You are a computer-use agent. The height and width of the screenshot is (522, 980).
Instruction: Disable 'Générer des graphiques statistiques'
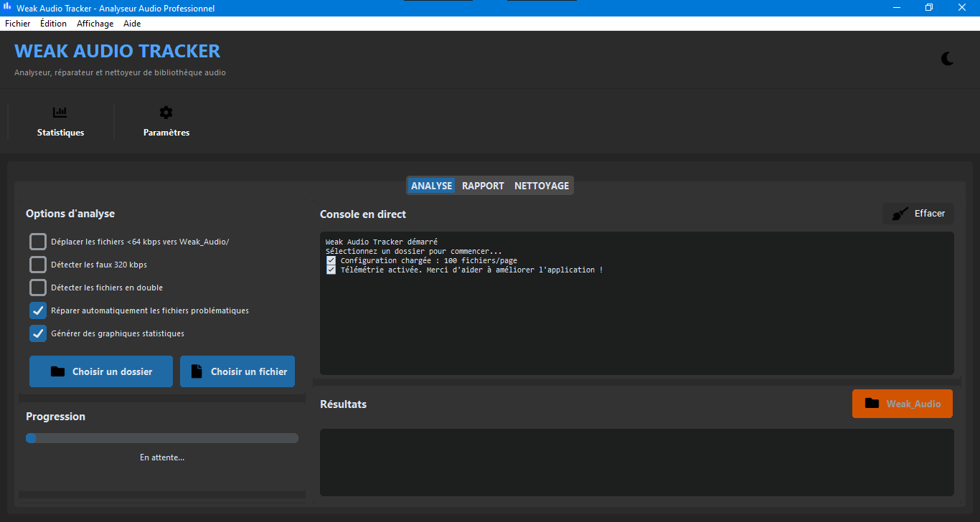[38, 333]
